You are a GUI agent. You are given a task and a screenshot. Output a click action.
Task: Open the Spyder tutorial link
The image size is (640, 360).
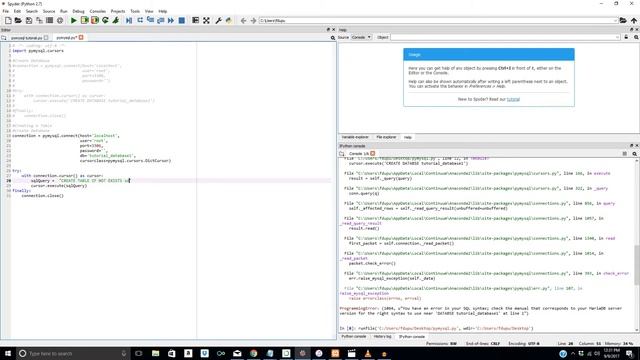(513, 99)
